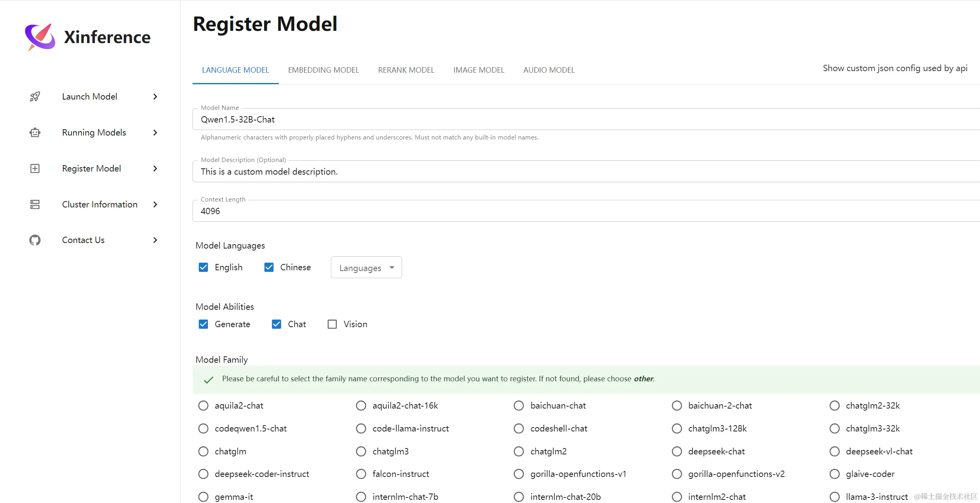Expand the Running Models chevron
980x503 pixels.
pos(155,132)
